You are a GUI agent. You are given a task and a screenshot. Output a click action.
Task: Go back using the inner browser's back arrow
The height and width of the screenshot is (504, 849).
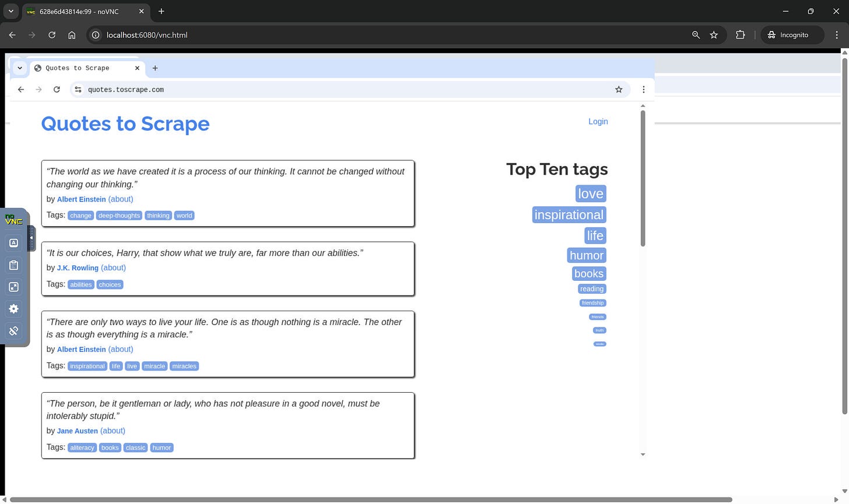click(x=21, y=89)
